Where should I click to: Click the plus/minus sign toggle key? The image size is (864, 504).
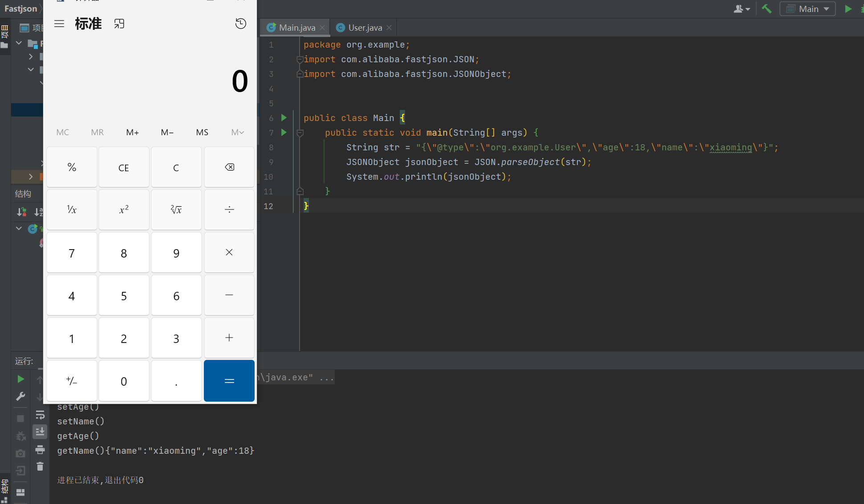pos(72,381)
